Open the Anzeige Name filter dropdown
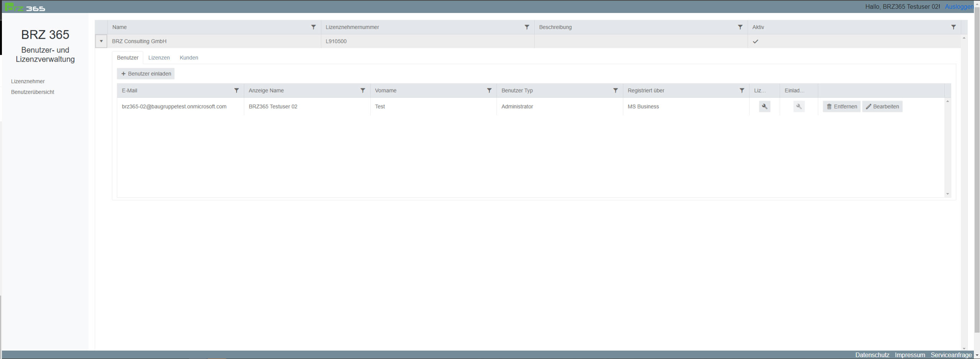 (363, 91)
